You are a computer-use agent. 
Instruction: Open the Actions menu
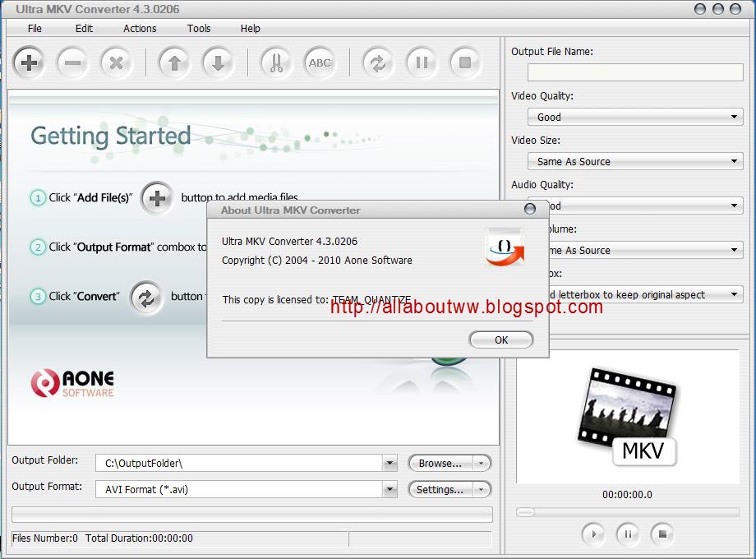coord(140,29)
